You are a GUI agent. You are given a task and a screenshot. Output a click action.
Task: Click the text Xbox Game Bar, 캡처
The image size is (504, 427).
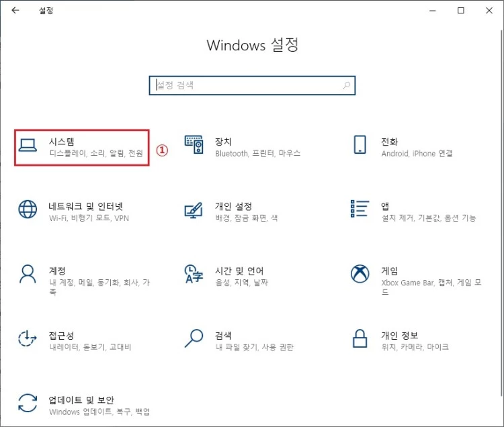(417, 283)
